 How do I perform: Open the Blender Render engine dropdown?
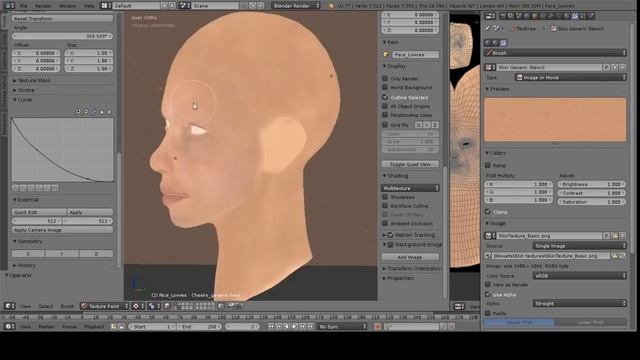click(x=297, y=6)
